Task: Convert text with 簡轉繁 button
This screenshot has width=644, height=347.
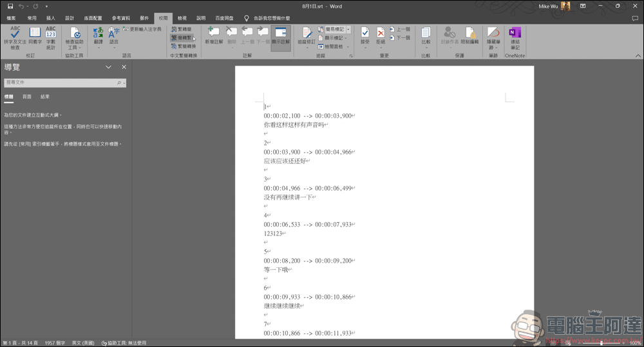Action: [182, 38]
